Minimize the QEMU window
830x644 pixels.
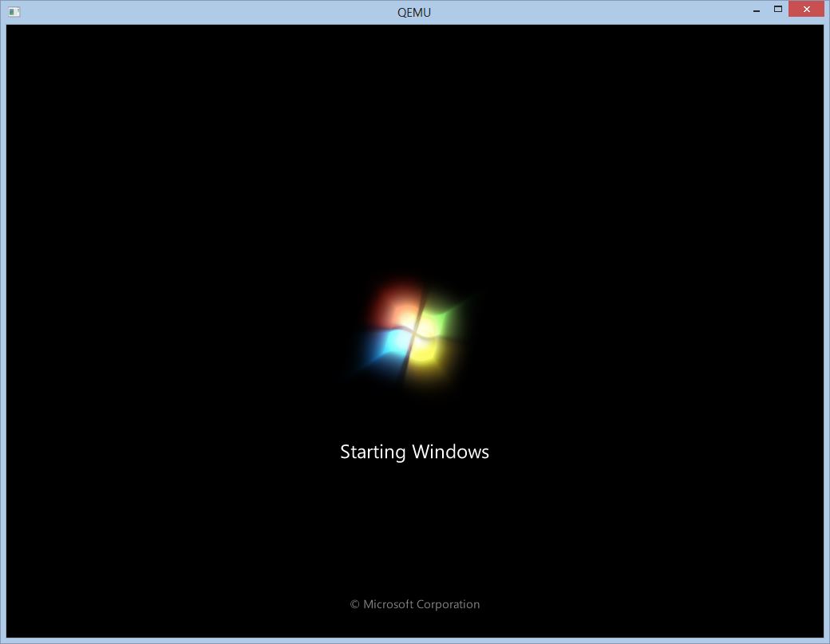[x=757, y=10]
